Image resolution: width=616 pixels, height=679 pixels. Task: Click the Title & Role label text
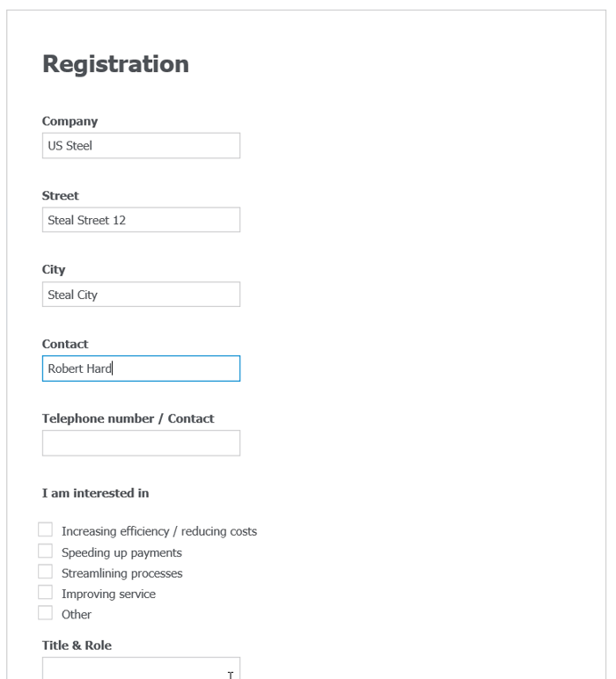(77, 645)
